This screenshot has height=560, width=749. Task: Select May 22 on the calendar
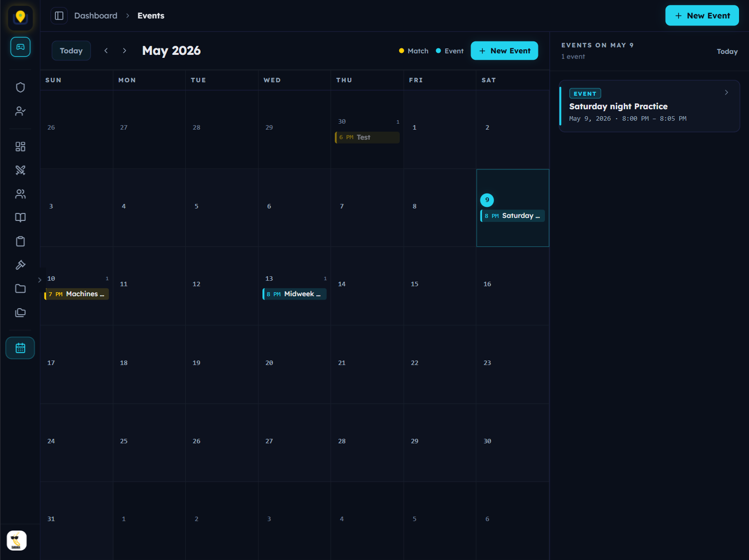pos(440,365)
